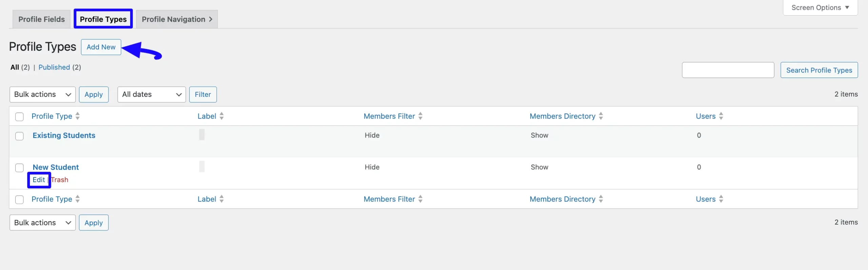Click sort arrows beside header Profile Type
The width and height of the screenshot is (868, 270).
[78, 116]
